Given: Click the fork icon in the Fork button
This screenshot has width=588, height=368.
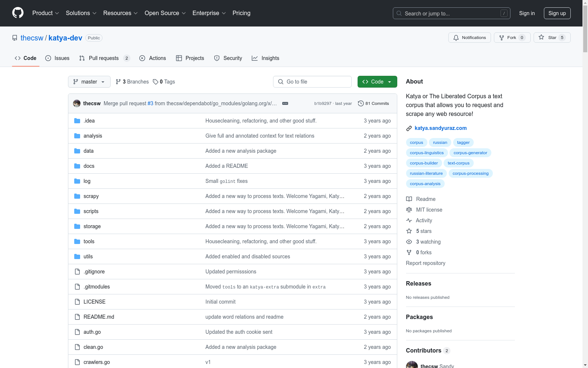Looking at the screenshot, I should click(502, 38).
